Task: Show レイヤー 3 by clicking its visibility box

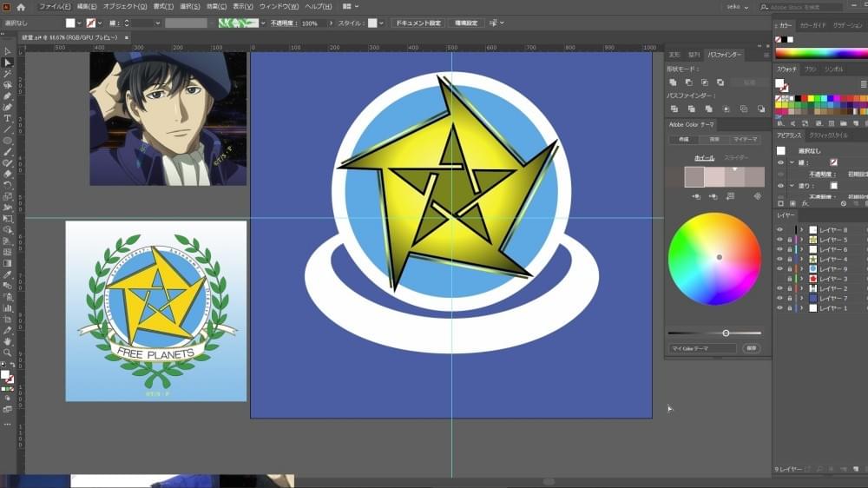Action: [x=780, y=279]
